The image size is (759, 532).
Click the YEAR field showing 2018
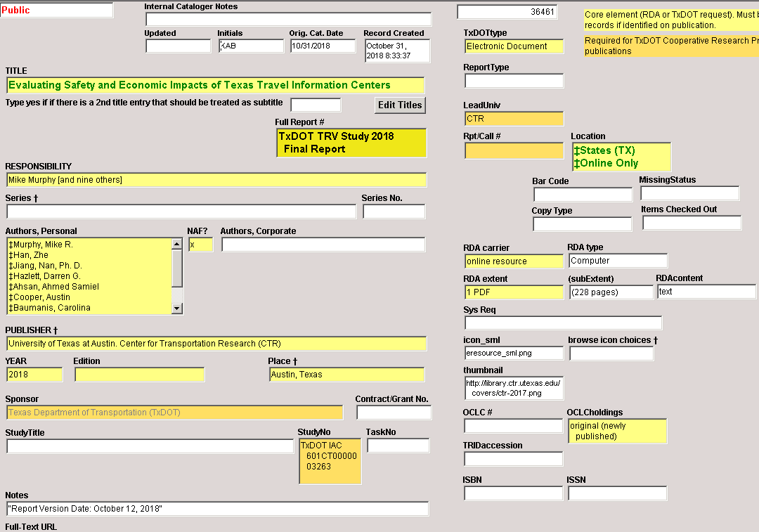[x=35, y=375]
